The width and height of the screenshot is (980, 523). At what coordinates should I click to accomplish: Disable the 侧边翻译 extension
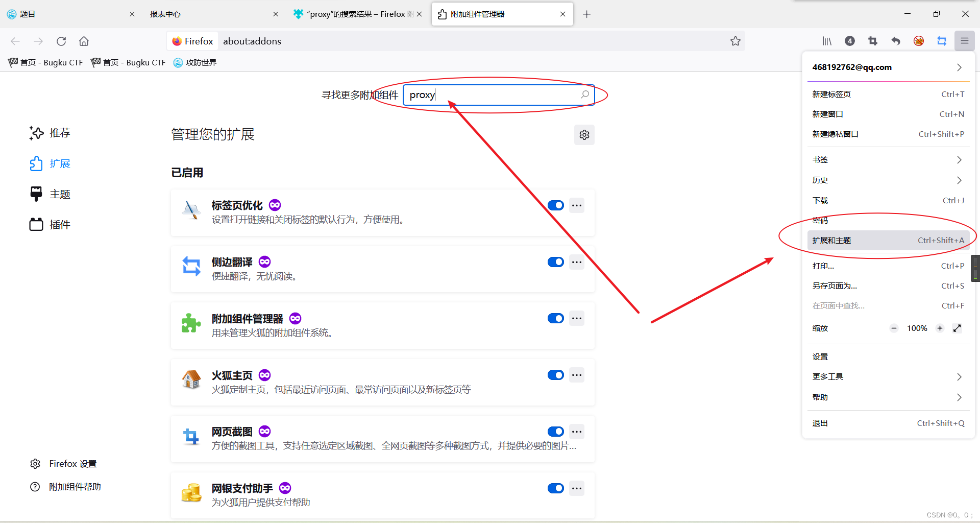pos(556,262)
